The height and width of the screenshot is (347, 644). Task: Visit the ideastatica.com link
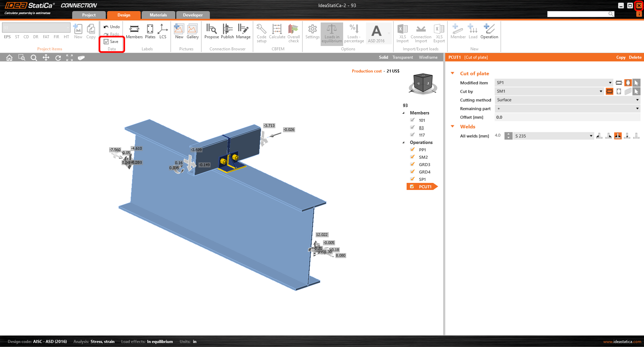coord(622,341)
